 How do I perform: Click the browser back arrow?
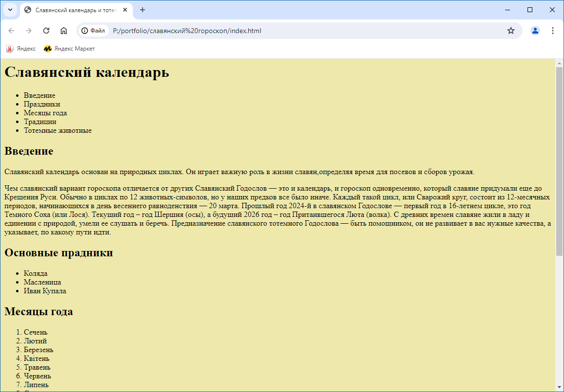[11, 31]
